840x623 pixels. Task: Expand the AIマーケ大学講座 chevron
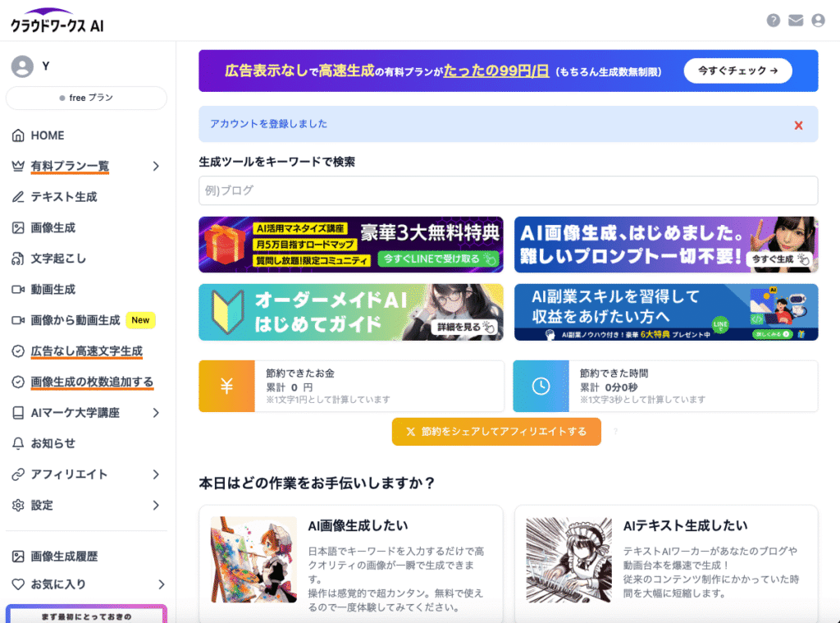156,413
